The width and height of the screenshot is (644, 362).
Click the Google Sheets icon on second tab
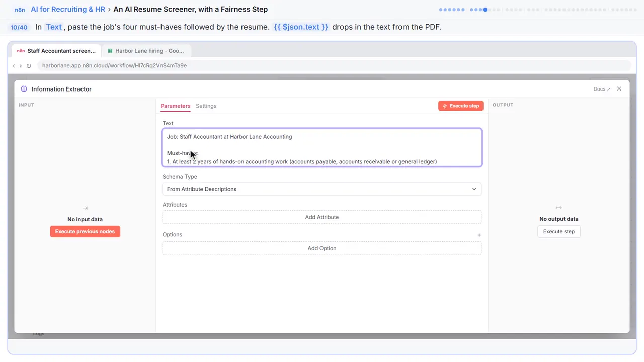[110, 51]
